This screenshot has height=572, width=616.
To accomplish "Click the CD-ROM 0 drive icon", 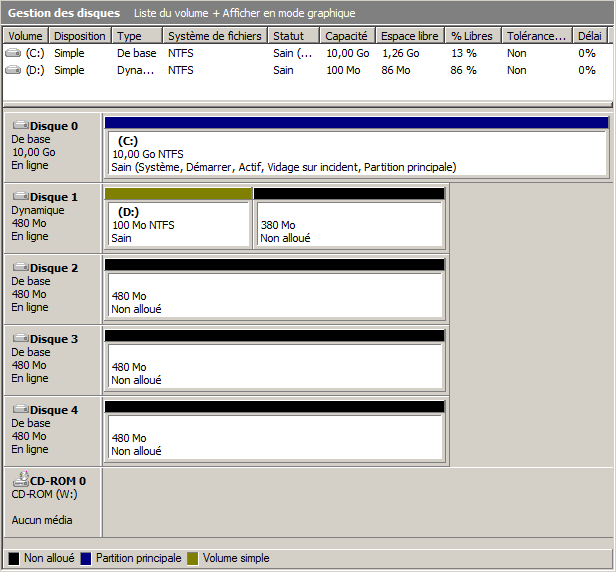I will point(20,480).
